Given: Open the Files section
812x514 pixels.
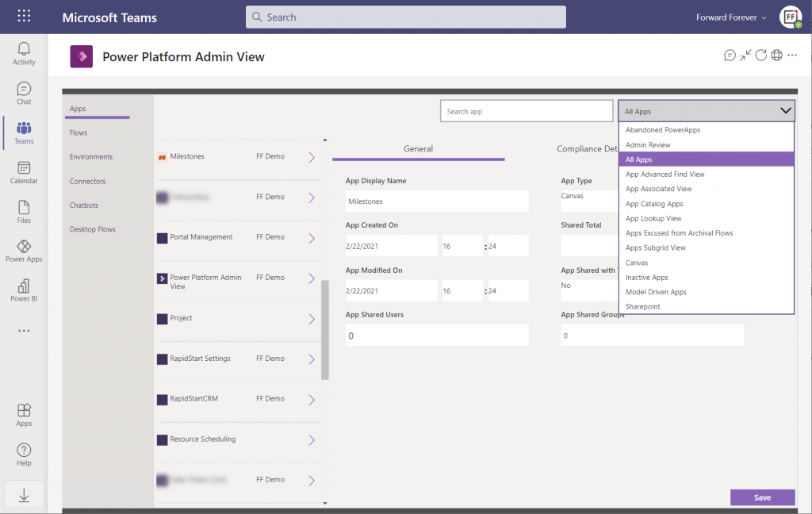Looking at the screenshot, I should tap(24, 213).
